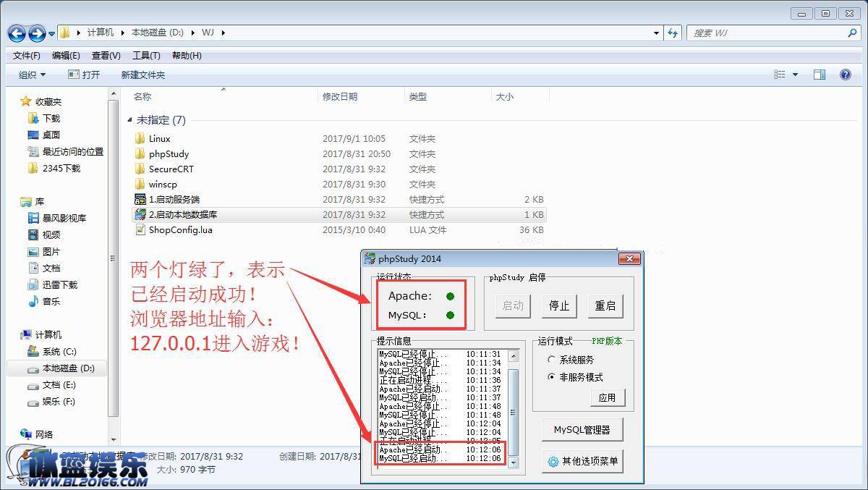Open the 查看(V) menu
The width and height of the screenshot is (868, 490).
click(x=106, y=56)
